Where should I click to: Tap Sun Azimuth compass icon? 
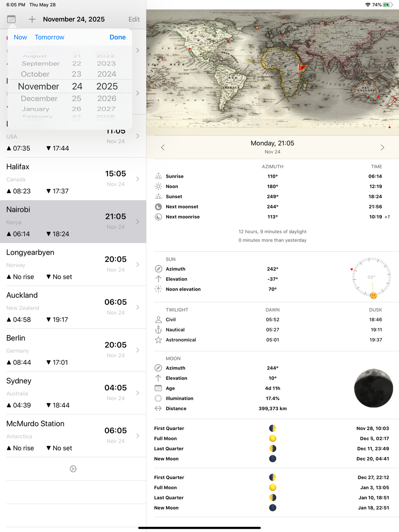(158, 269)
